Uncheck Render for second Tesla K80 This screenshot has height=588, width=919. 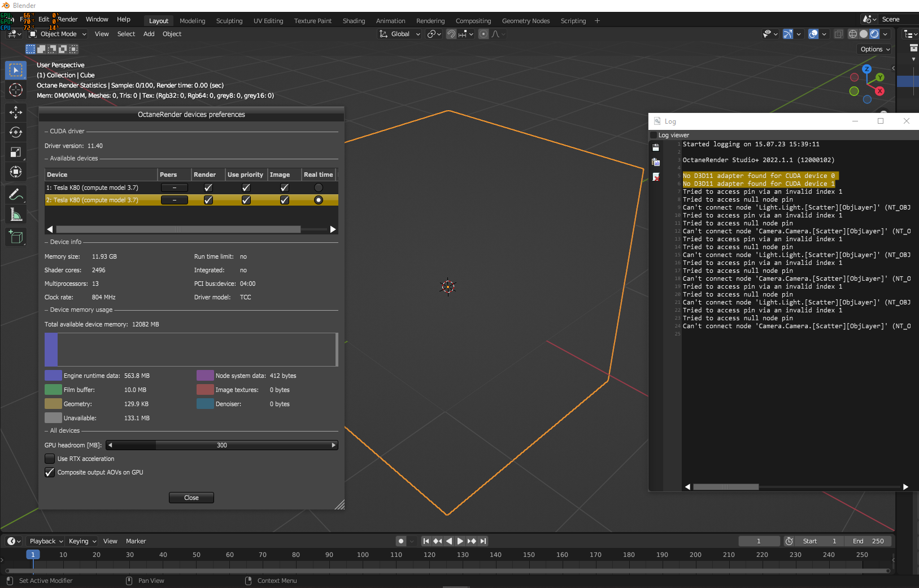point(208,200)
